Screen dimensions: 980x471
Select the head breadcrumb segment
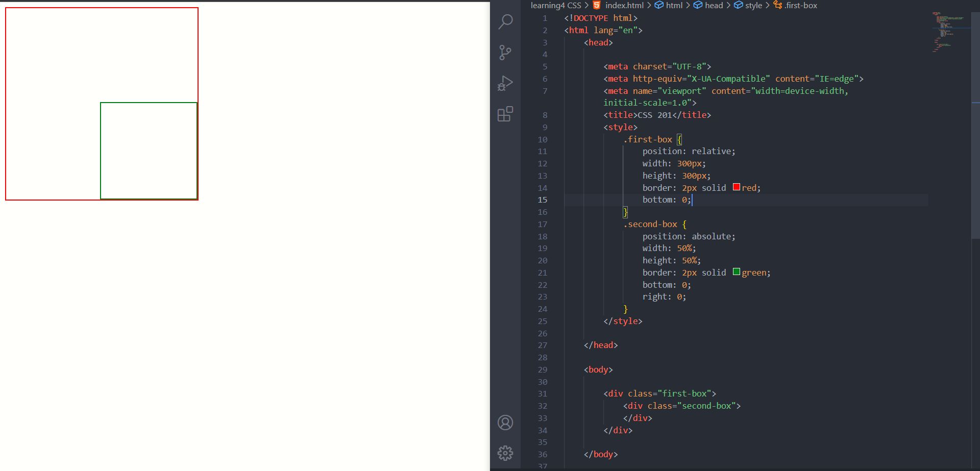tap(708, 5)
